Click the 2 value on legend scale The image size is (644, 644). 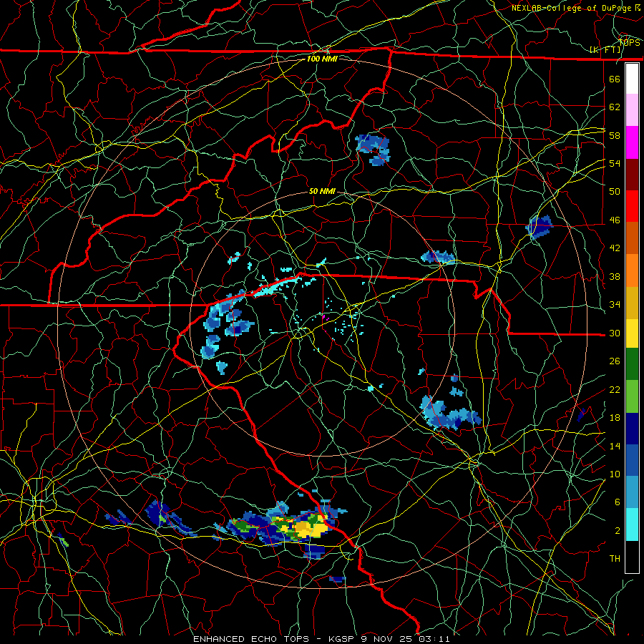click(618, 531)
